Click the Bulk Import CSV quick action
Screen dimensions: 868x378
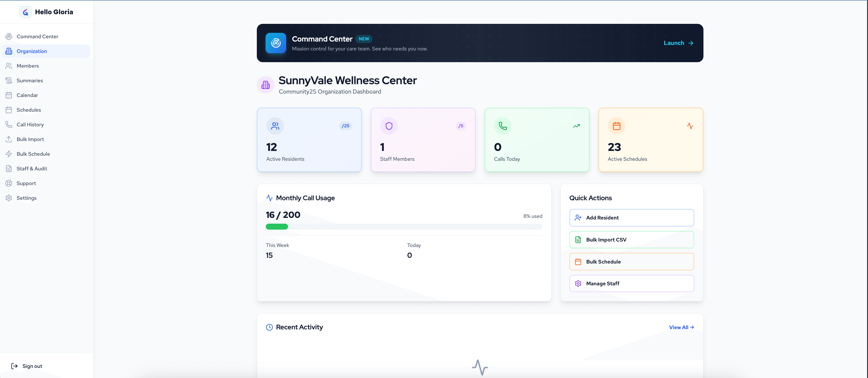pyautogui.click(x=631, y=239)
